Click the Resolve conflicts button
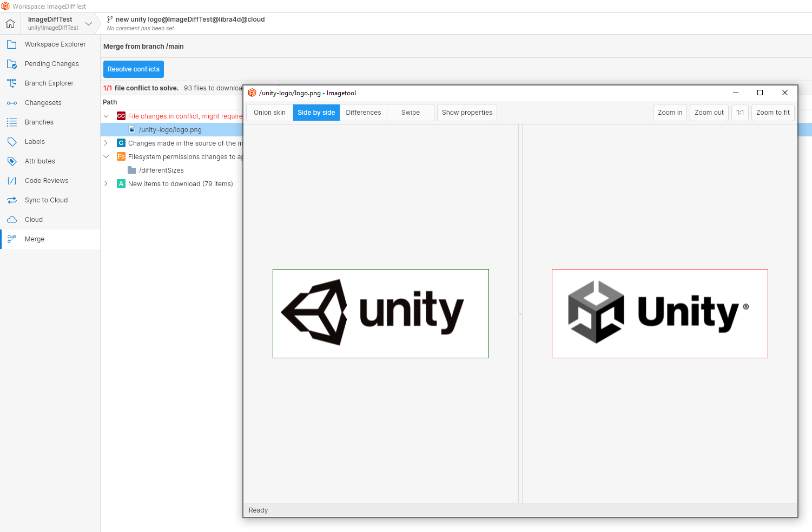812x532 pixels. (133, 69)
